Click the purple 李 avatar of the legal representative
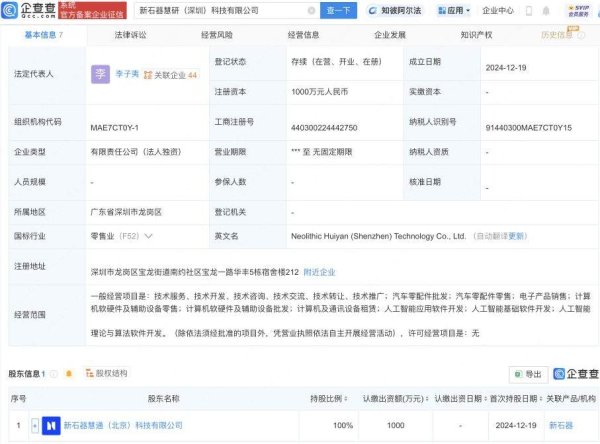Viewport: 600px width, 444px height. tap(100, 74)
